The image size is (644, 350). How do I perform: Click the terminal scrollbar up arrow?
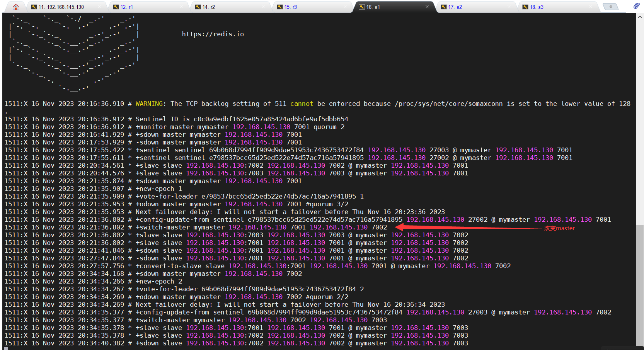coord(640,17)
